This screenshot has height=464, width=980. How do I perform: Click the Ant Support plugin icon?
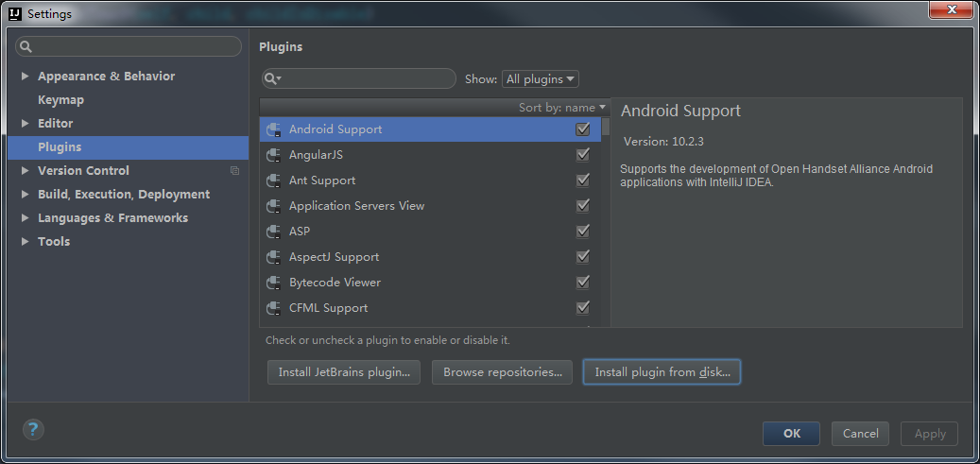click(273, 180)
